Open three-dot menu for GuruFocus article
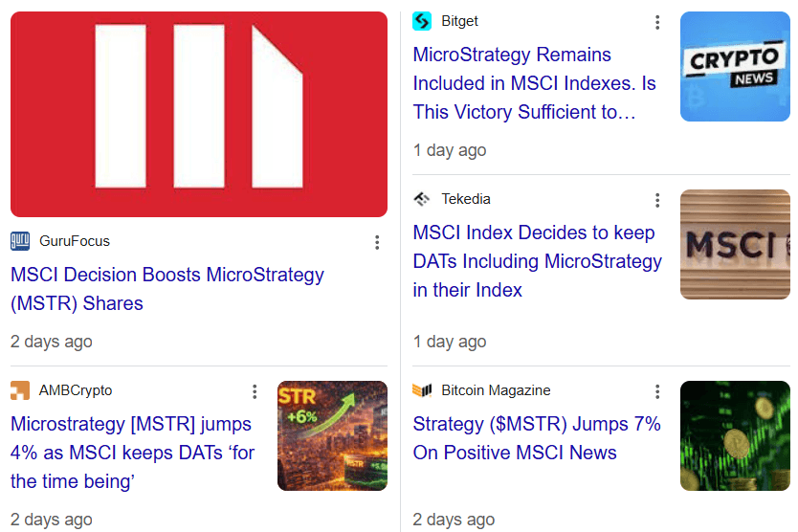The image size is (798, 532). click(x=377, y=242)
